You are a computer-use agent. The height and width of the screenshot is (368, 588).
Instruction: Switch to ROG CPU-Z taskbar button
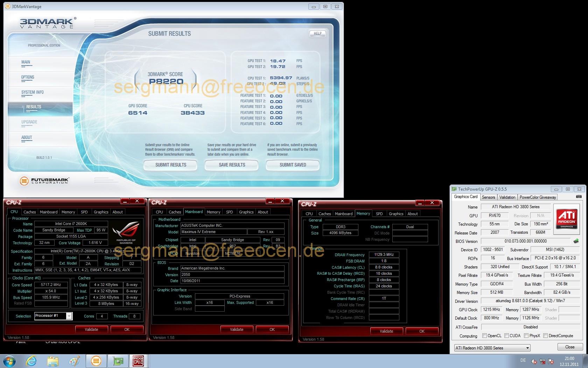point(138,361)
